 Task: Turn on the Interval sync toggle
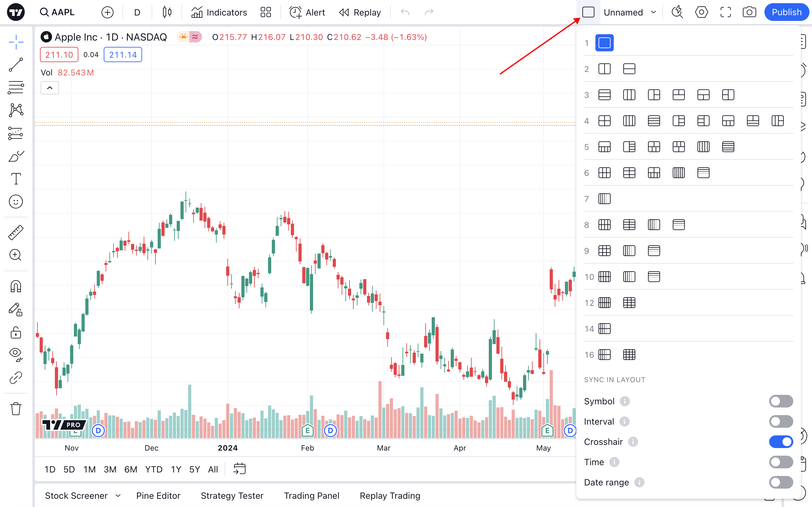pyautogui.click(x=781, y=421)
